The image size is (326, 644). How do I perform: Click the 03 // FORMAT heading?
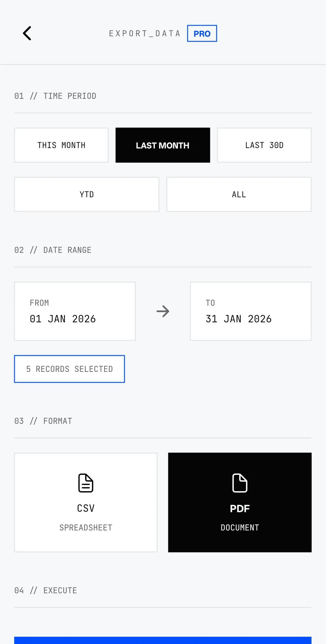tap(43, 421)
